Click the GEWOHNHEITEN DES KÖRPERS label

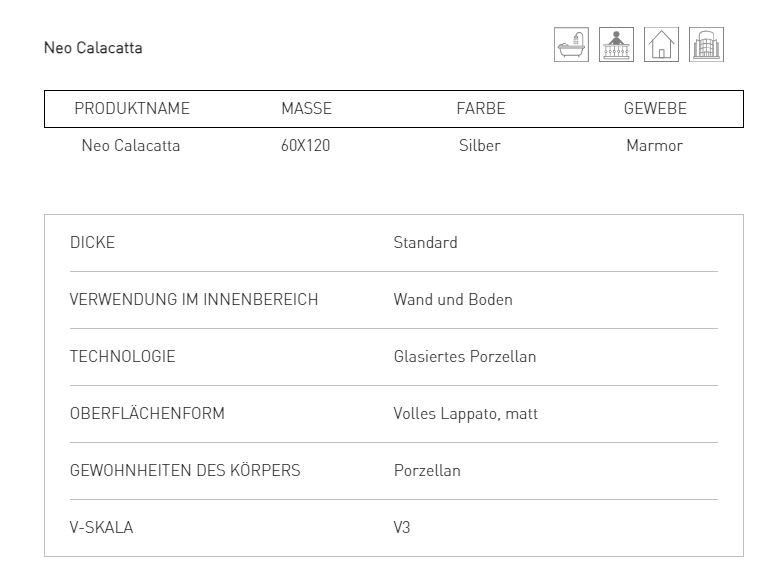(x=185, y=470)
